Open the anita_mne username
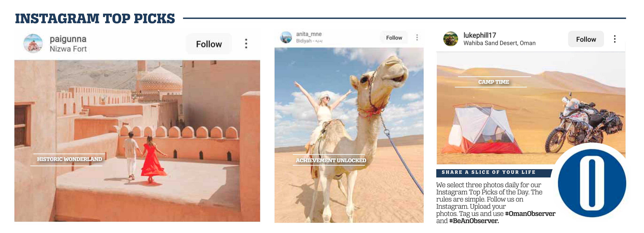The image size is (644, 233). click(309, 34)
